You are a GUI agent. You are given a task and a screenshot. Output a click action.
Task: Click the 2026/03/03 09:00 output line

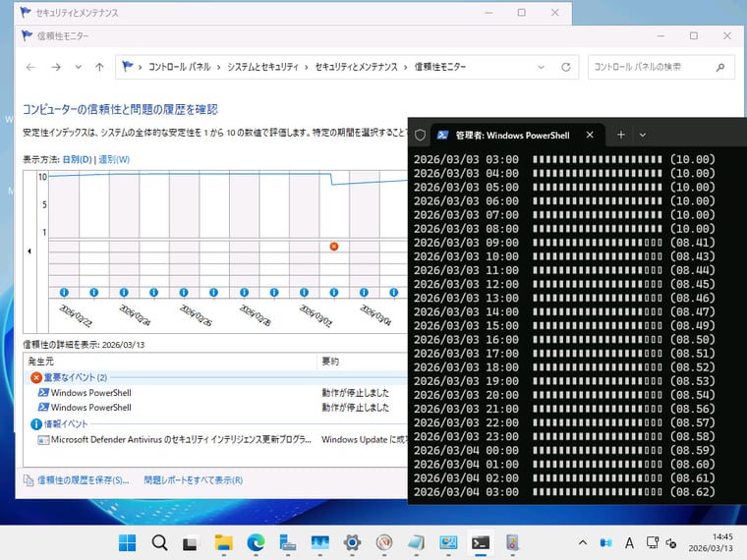[x=564, y=243]
